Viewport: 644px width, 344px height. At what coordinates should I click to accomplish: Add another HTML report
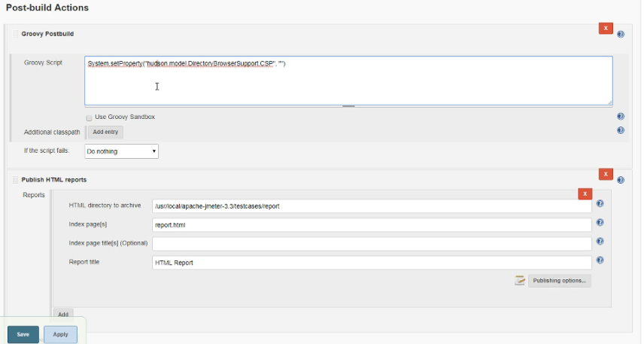point(63,314)
